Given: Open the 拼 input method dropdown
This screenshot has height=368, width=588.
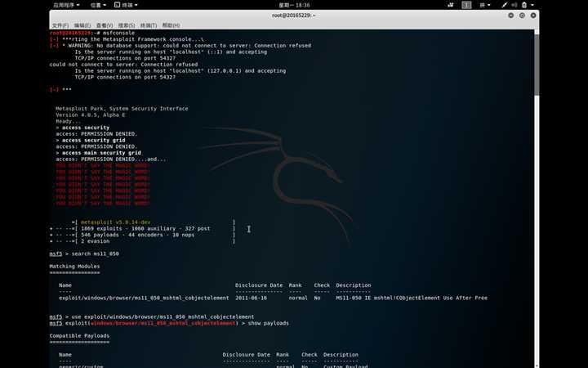Looking at the screenshot, I should [484, 5].
